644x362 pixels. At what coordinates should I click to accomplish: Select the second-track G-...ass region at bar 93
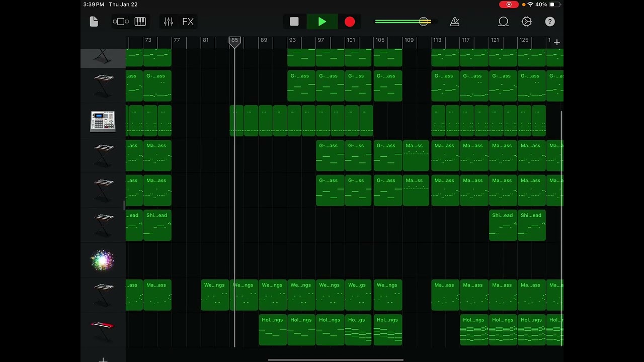click(x=301, y=86)
